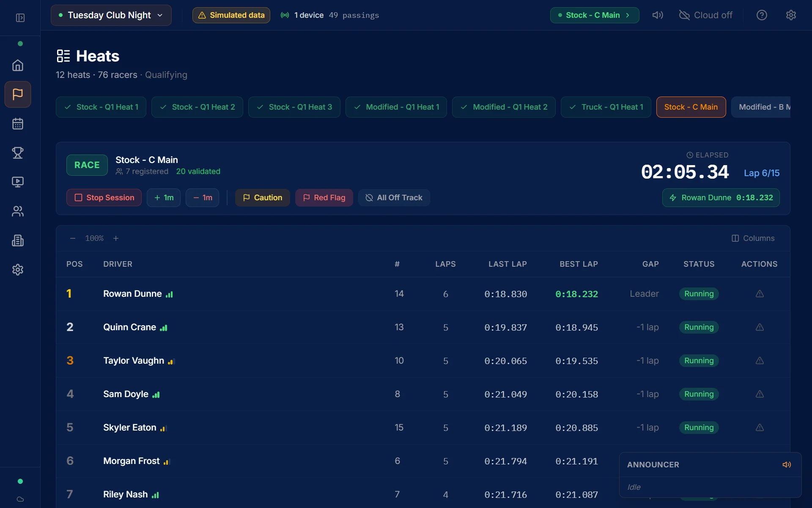812x508 pixels.
Task: Open the display screen sidebar icon
Action: click(x=18, y=182)
